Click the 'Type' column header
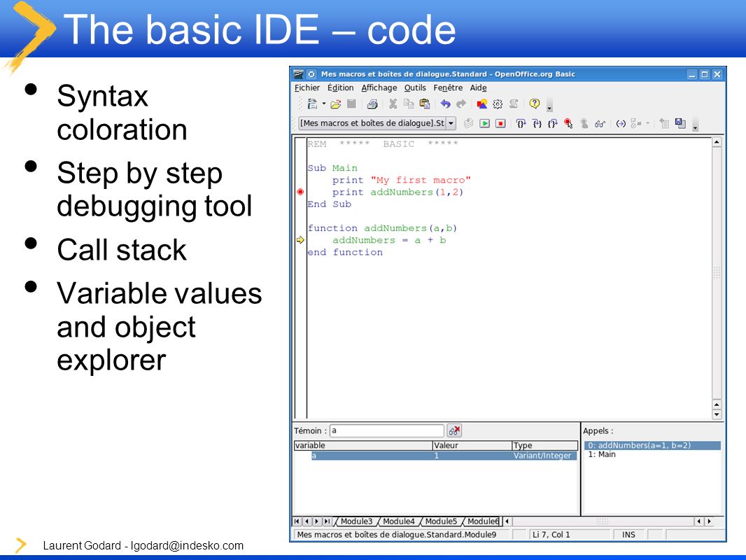 click(x=545, y=445)
